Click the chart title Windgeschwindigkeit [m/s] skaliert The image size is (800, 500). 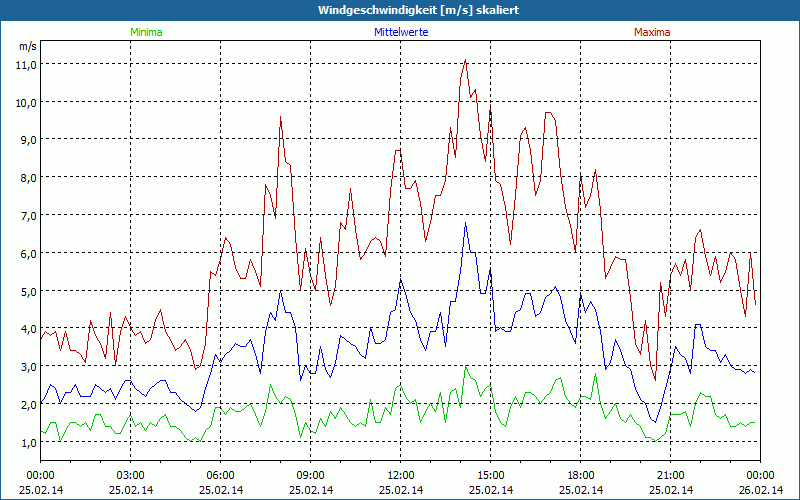pyautogui.click(x=418, y=10)
